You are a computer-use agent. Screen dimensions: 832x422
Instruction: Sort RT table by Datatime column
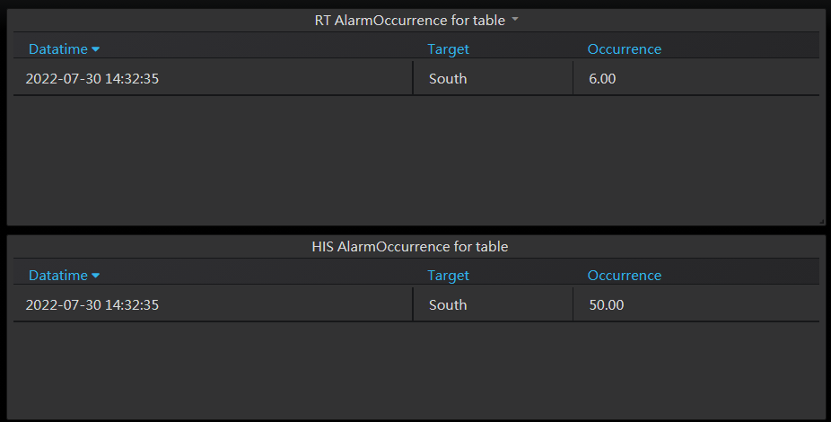coord(58,49)
